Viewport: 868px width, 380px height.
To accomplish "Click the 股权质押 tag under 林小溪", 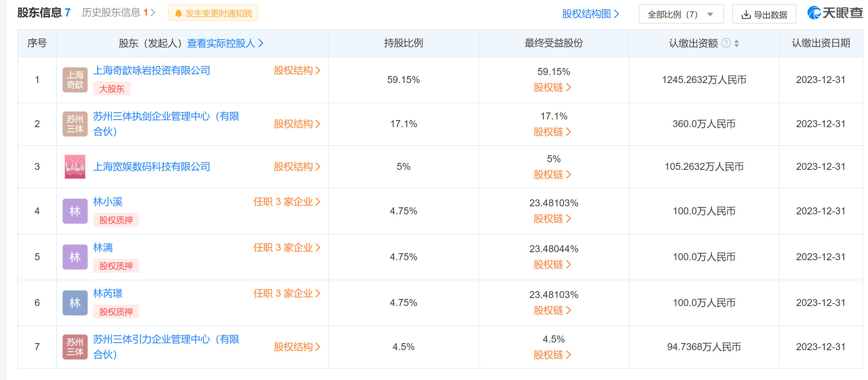I will pos(116,220).
